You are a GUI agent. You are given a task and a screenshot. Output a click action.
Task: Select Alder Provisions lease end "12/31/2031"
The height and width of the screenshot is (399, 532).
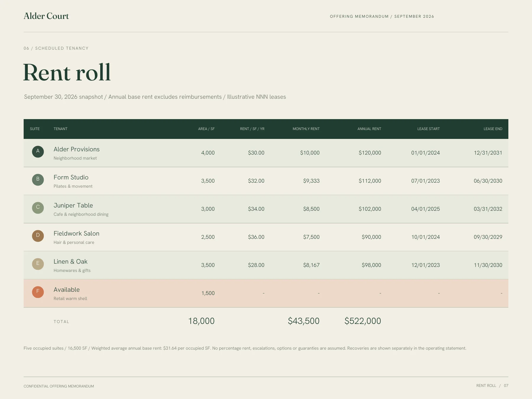pyautogui.click(x=488, y=153)
